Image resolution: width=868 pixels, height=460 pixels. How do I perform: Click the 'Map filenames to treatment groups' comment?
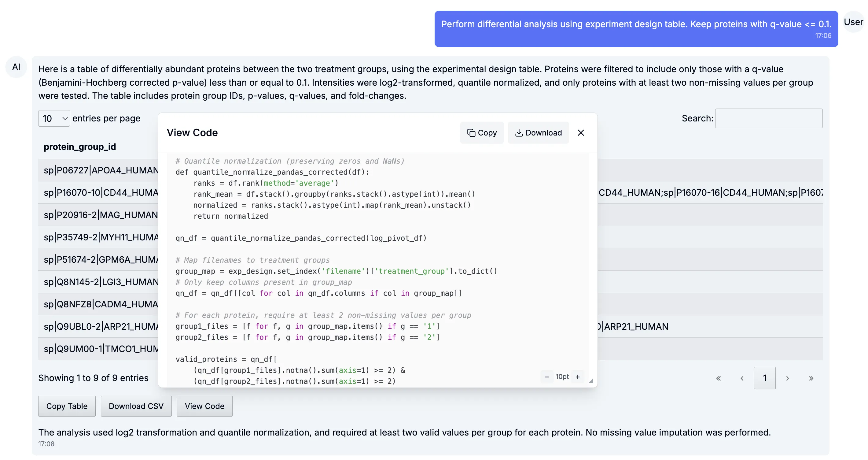coord(252,260)
